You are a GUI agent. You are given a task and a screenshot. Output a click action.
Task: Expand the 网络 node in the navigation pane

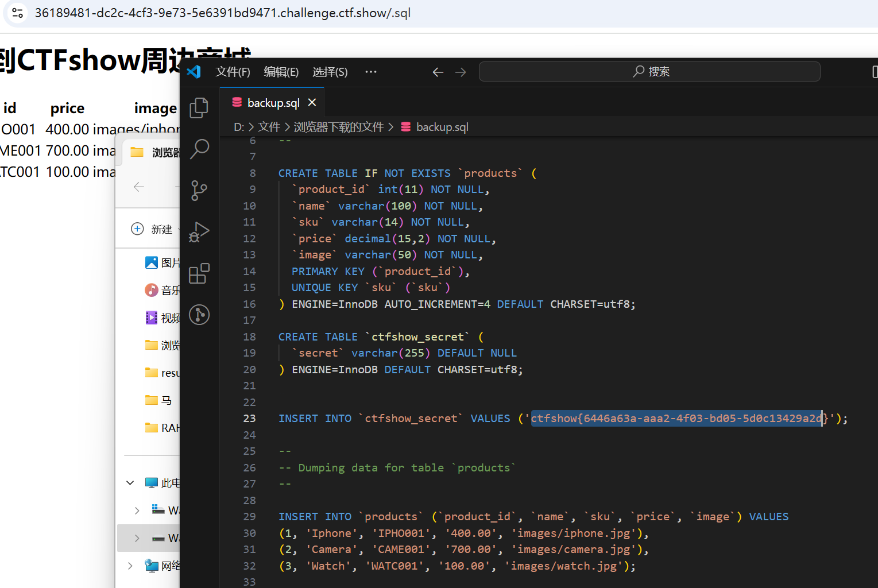(x=130, y=565)
